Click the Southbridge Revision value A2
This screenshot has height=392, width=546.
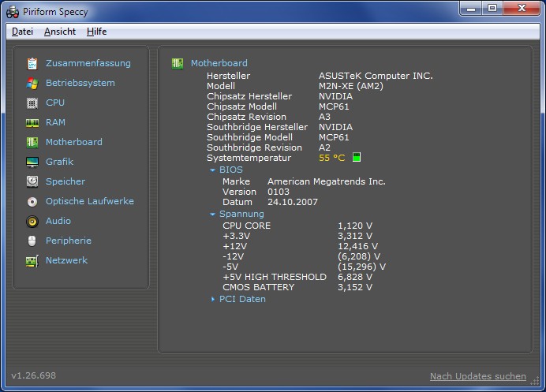point(324,147)
